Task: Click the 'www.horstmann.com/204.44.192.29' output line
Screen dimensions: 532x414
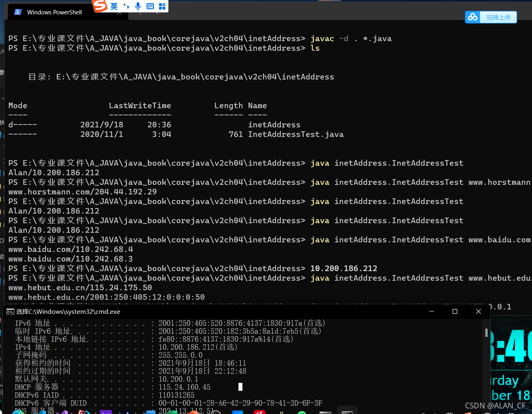Action: click(x=83, y=192)
